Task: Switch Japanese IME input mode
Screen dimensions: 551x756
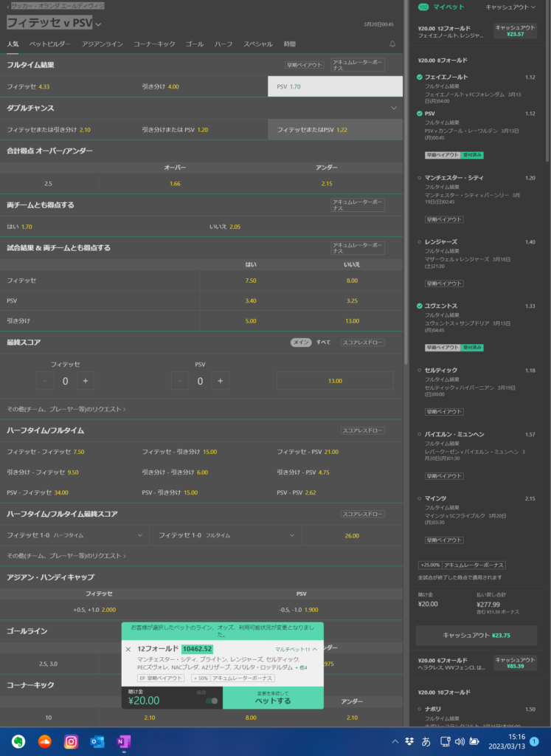Action: coord(426,741)
